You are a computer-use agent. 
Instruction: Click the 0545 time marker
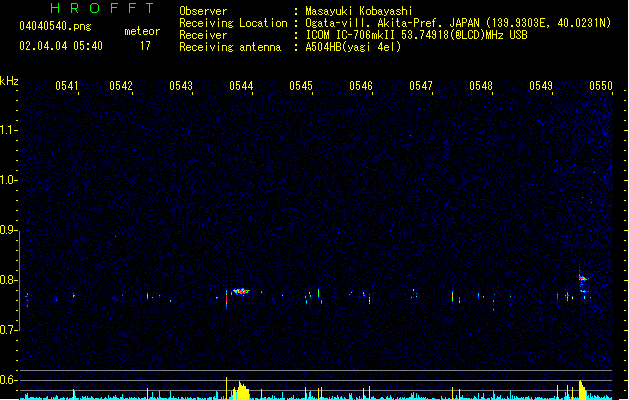pos(301,86)
